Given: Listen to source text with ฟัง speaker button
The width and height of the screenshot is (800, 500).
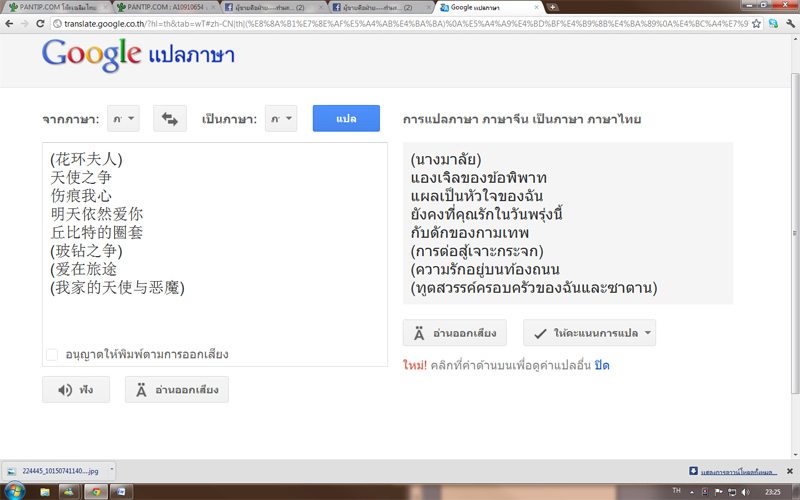Looking at the screenshot, I should (76, 390).
